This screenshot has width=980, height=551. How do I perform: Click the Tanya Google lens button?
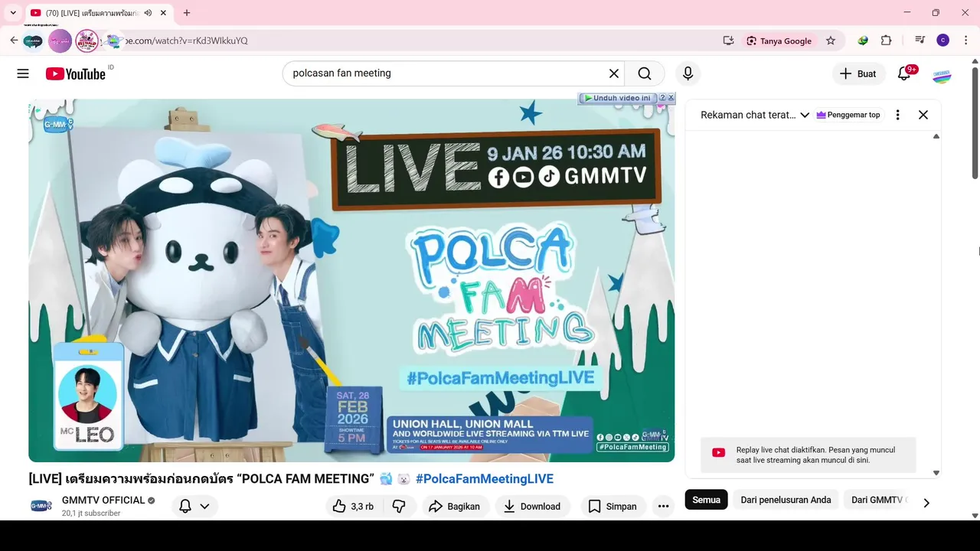pos(779,41)
